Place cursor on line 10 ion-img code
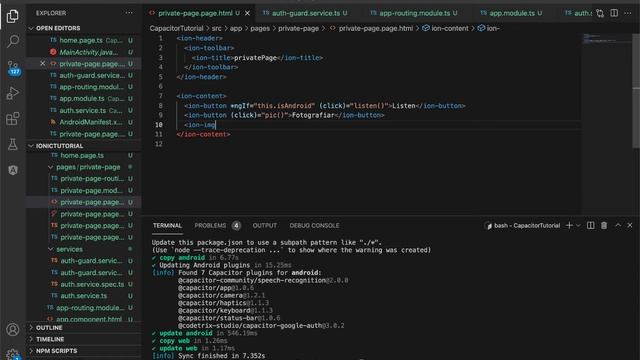Screen dimensions: 640x360 [x=200, y=125]
